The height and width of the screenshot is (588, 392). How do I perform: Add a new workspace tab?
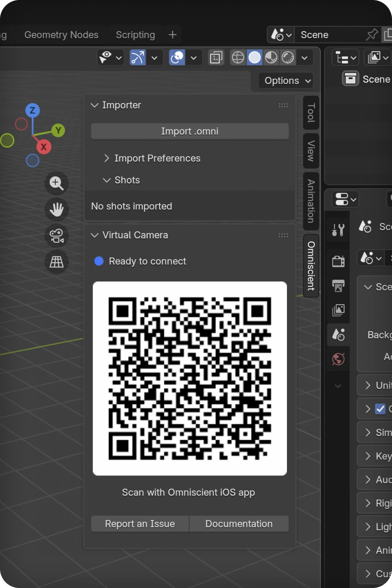172,35
